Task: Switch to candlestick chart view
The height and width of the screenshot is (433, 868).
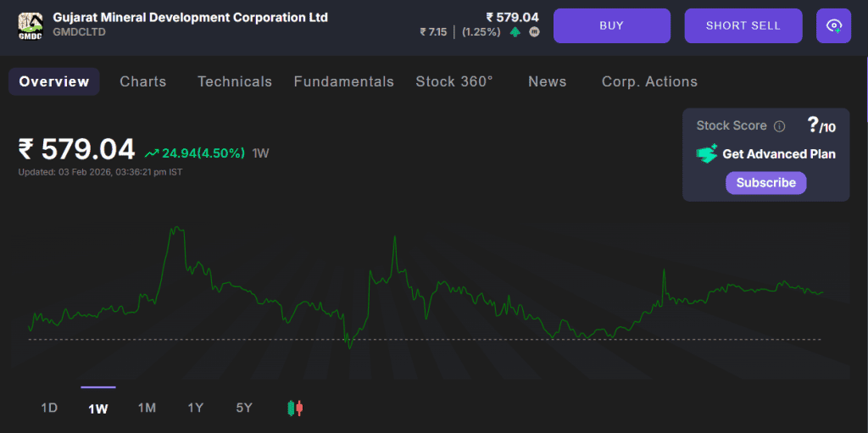Action: (296, 408)
